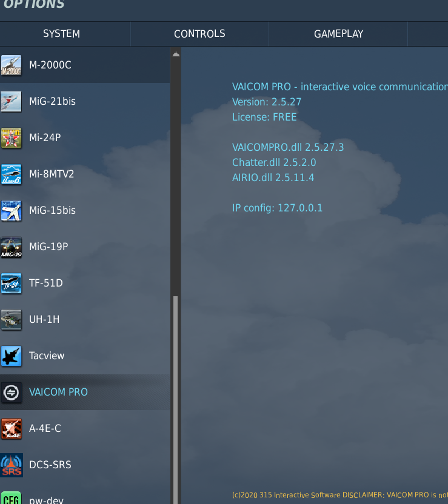Open the GAMEPLAY tab
Viewport: 448px width, 504px height.
pos(338,34)
